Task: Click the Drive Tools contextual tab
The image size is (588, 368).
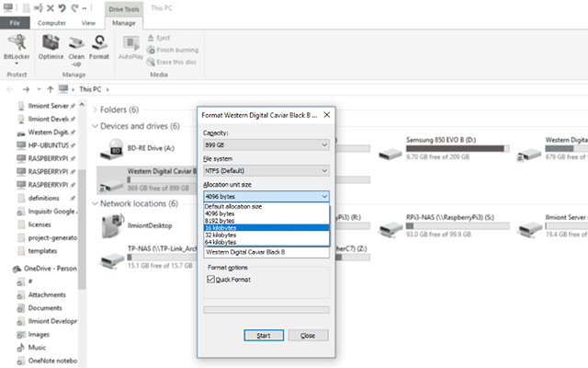Action: [124, 9]
